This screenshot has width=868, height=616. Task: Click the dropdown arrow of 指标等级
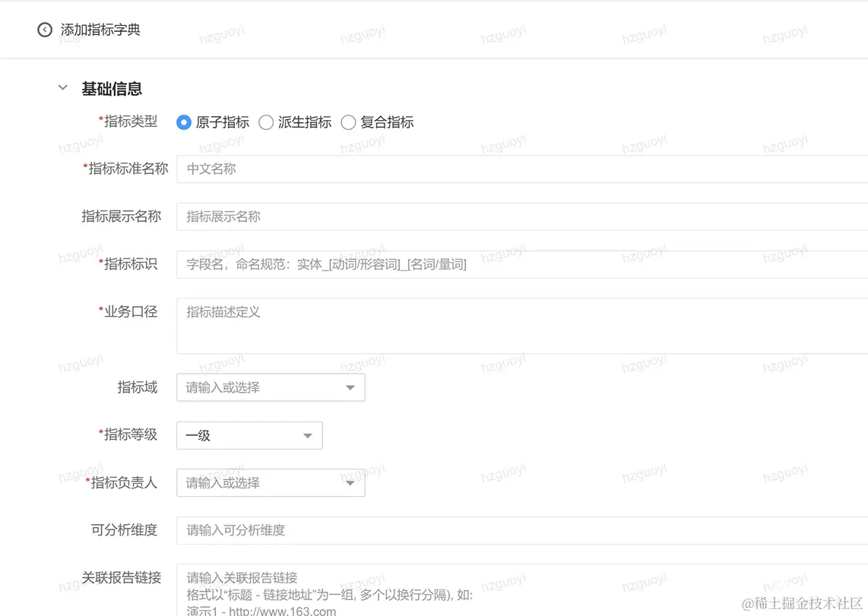click(x=308, y=435)
